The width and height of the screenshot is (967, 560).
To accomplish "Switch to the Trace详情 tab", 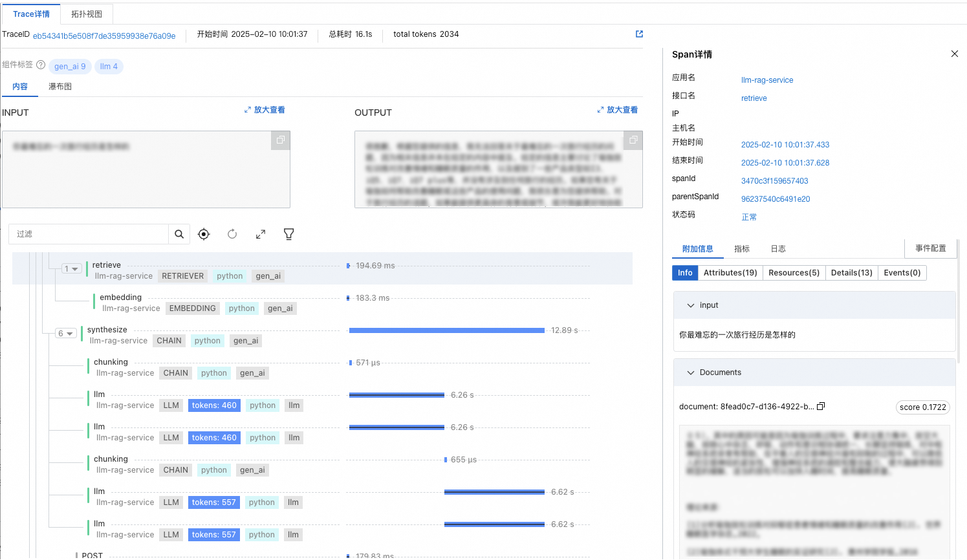I will (31, 14).
